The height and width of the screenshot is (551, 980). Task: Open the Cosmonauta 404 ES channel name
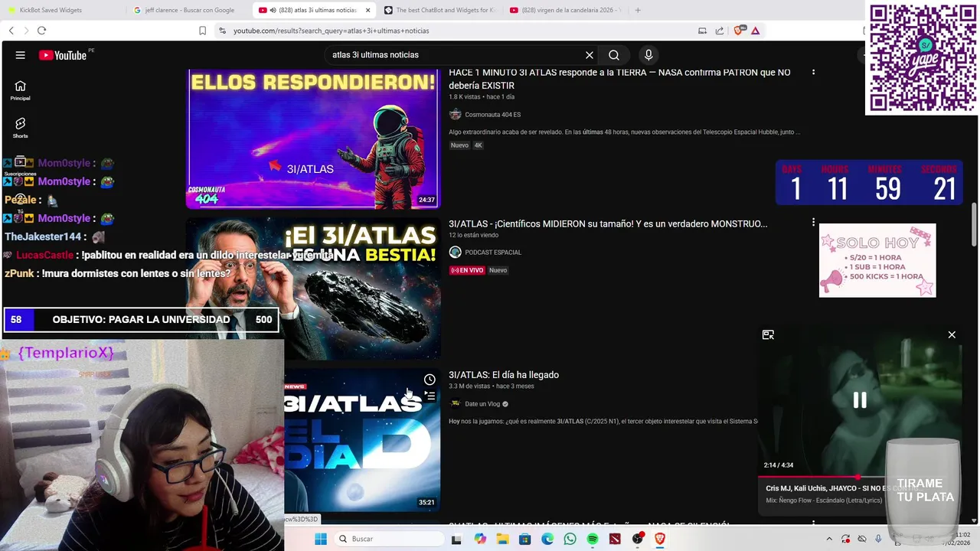click(x=492, y=115)
